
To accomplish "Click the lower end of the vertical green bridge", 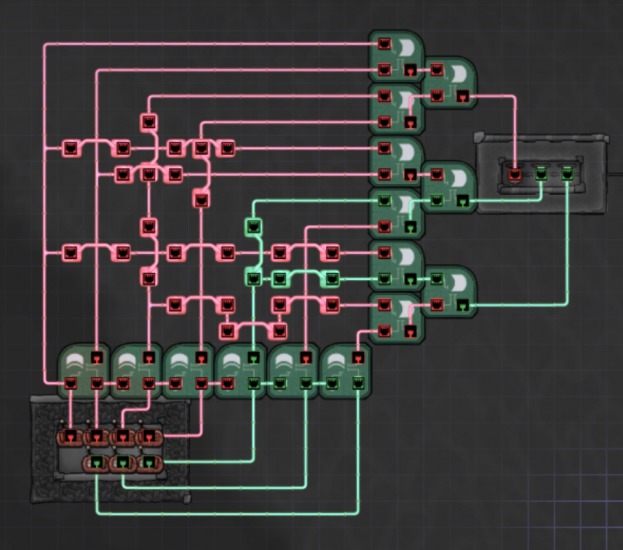I will [x=253, y=279].
